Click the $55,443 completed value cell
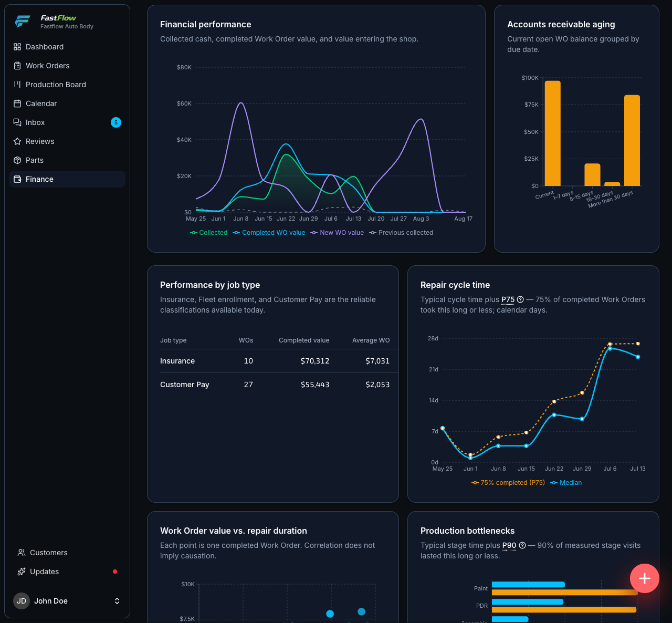The image size is (672, 623). point(315,385)
